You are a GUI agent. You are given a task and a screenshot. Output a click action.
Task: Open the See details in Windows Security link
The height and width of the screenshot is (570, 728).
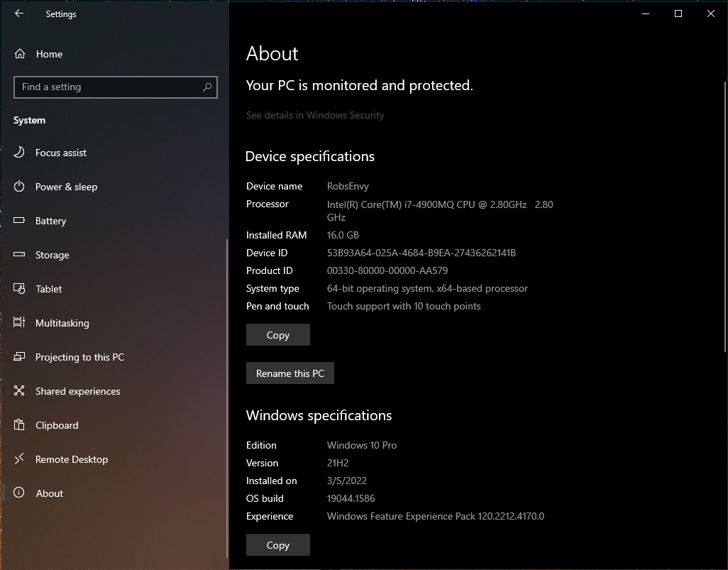315,115
